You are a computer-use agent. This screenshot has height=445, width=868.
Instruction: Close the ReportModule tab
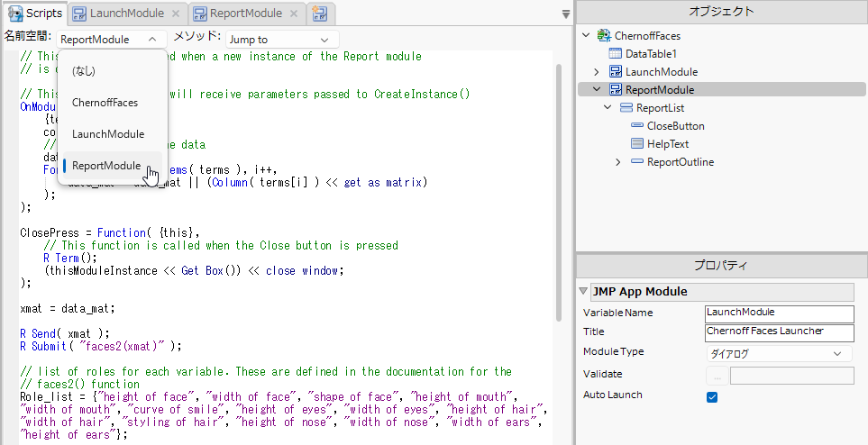(x=295, y=14)
